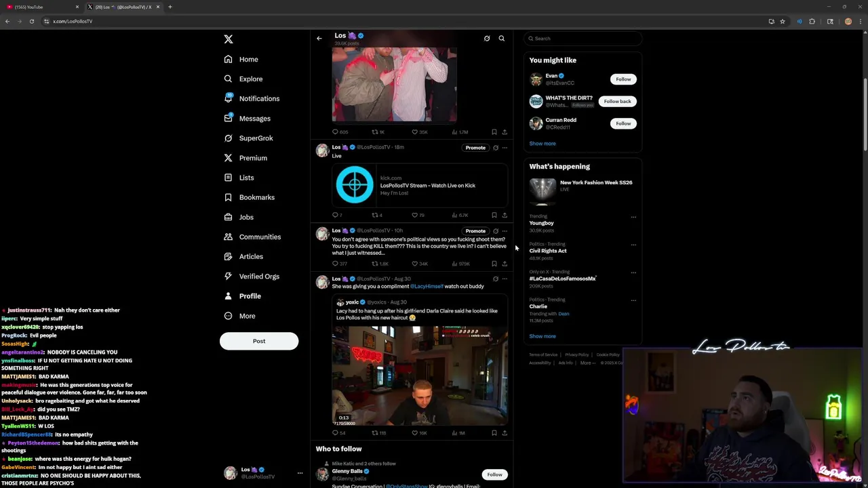Click the Grok icon in the profile header
Image resolution: width=868 pixels, height=488 pixels.
pos(487,39)
